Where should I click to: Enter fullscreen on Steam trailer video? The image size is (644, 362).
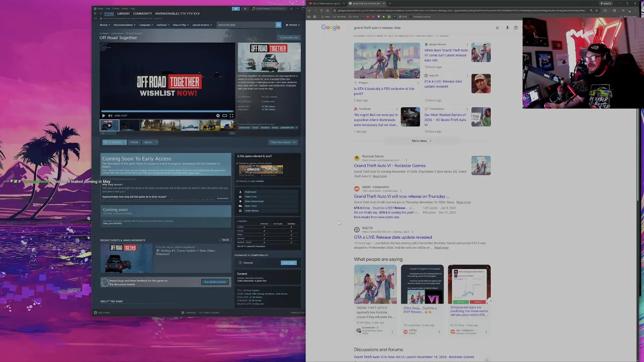(x=231, y=116)
